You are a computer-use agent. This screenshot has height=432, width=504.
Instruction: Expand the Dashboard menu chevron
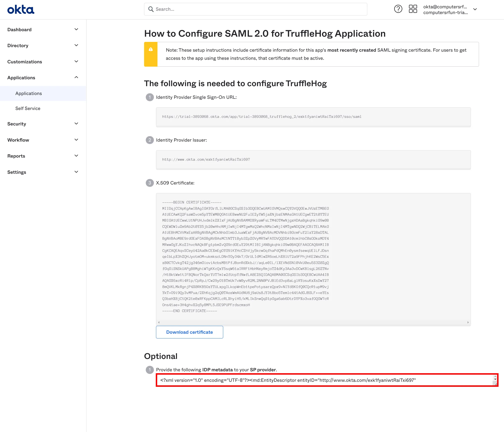click(76, 30)
